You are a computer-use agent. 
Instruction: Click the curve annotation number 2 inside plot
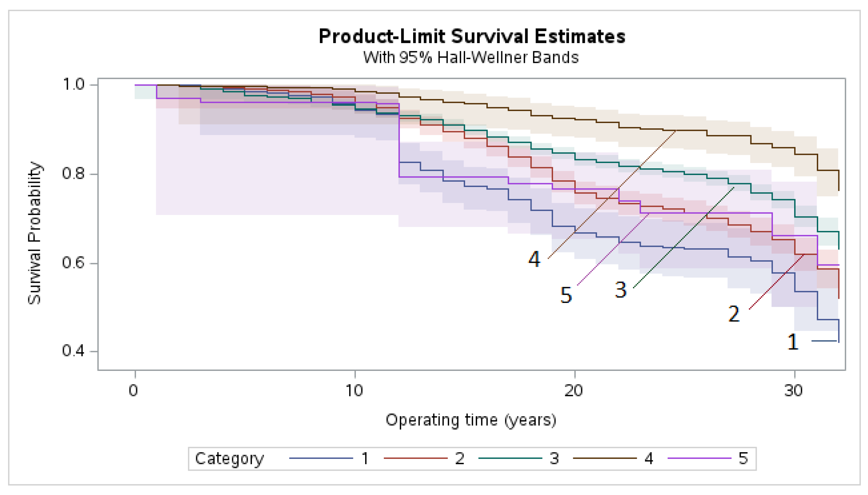tap(734, 314)
